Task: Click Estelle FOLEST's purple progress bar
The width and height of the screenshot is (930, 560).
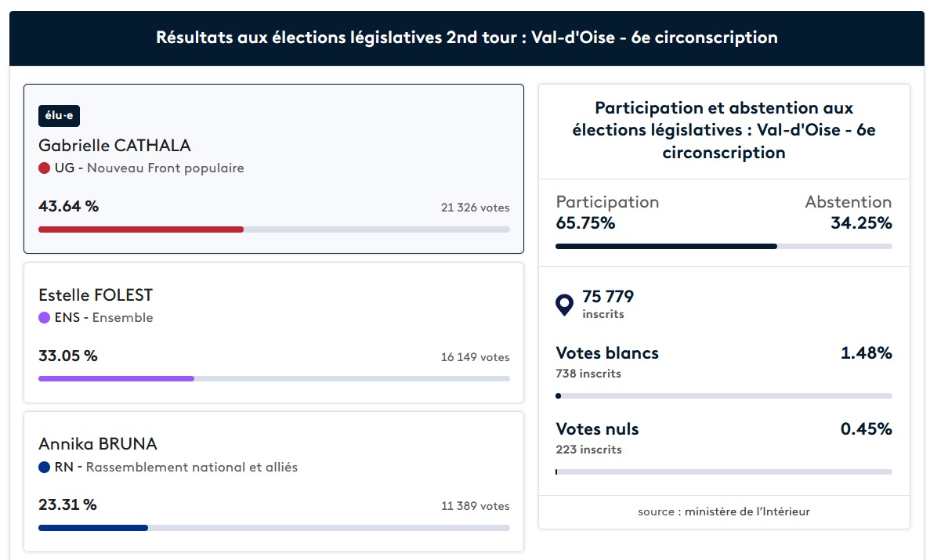Action: click(116, 378)
